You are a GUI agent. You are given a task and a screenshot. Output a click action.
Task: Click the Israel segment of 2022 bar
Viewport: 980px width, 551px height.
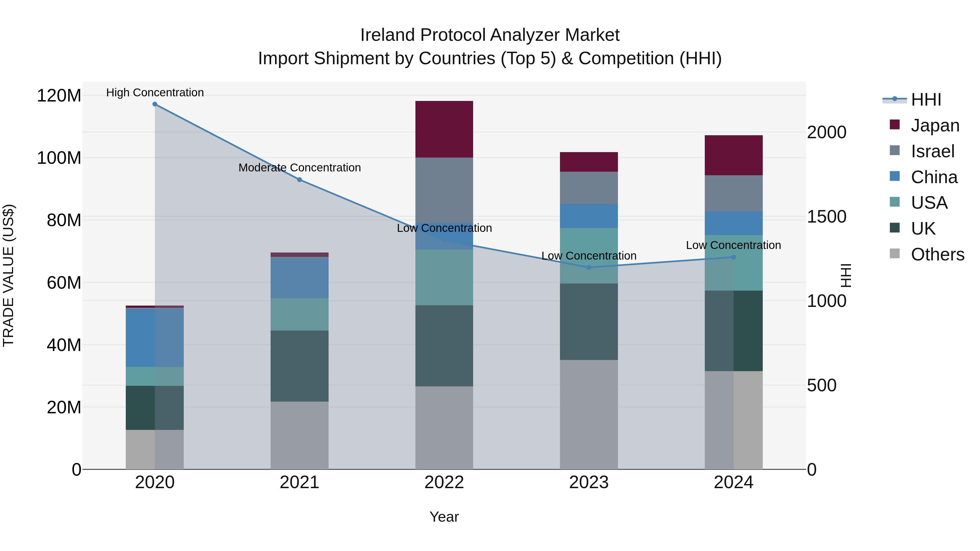point(444,190)
